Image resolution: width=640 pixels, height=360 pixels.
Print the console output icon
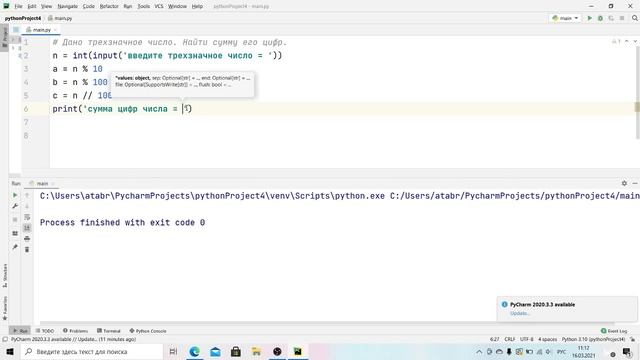27,238
